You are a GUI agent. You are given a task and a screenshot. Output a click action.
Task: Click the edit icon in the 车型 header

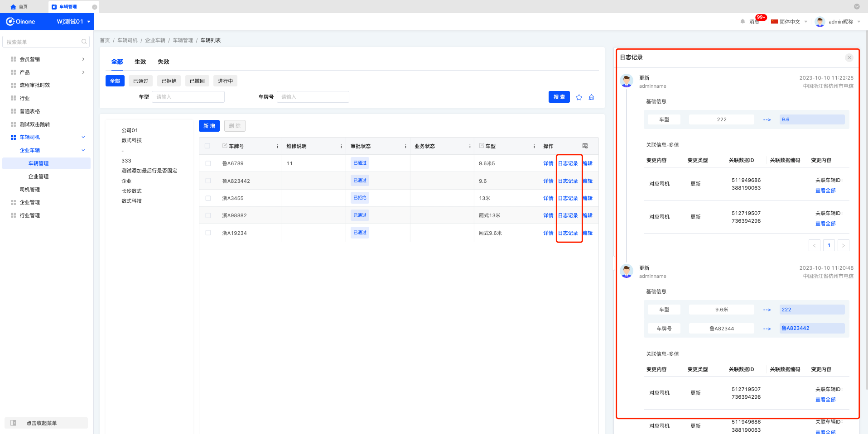[x=482, y=146]
